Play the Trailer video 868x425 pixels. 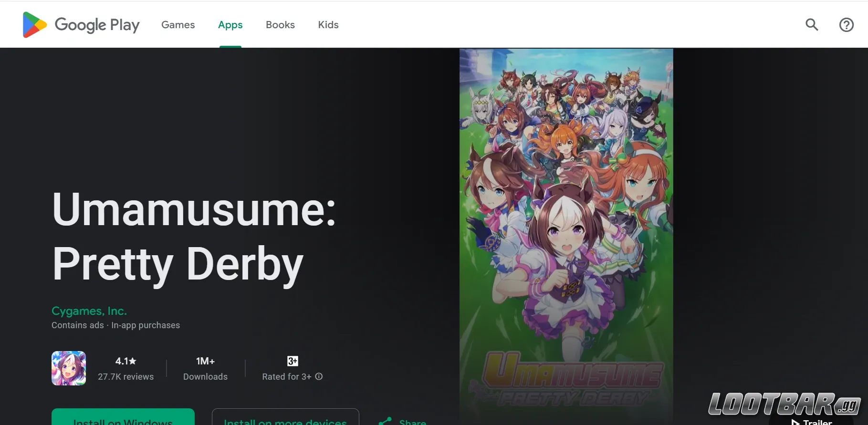click(x=812, y=422)
